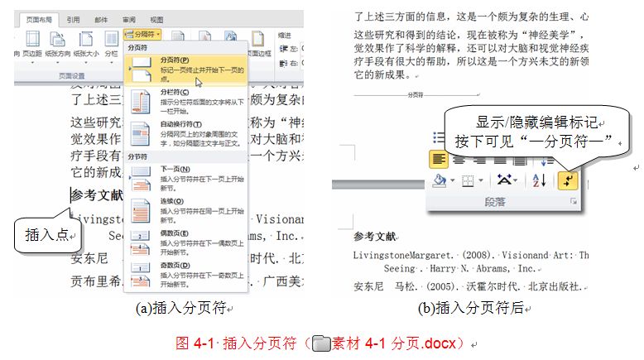The image size is (644, 360).
Task: Click the icon beside 偶数页(E)
Action: coord(141,242)
